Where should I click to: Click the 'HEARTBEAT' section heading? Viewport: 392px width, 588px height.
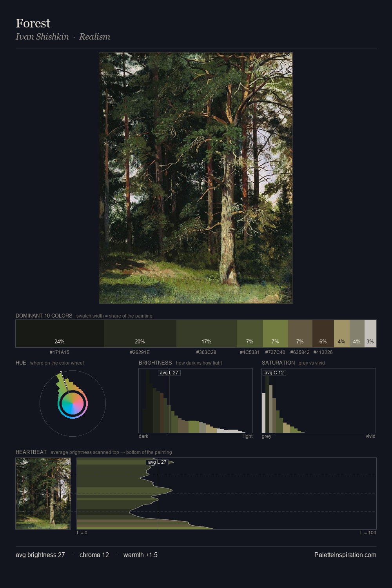click(31, 452)
